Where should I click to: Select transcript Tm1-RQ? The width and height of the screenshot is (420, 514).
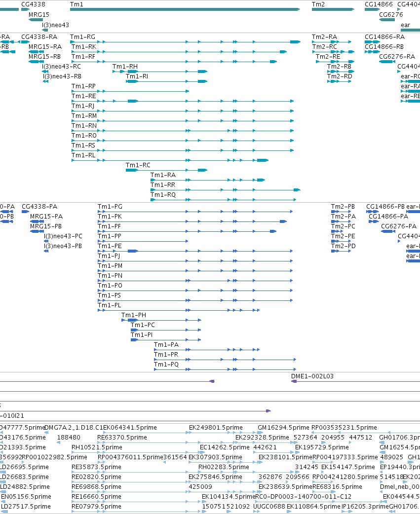[223, 199]
